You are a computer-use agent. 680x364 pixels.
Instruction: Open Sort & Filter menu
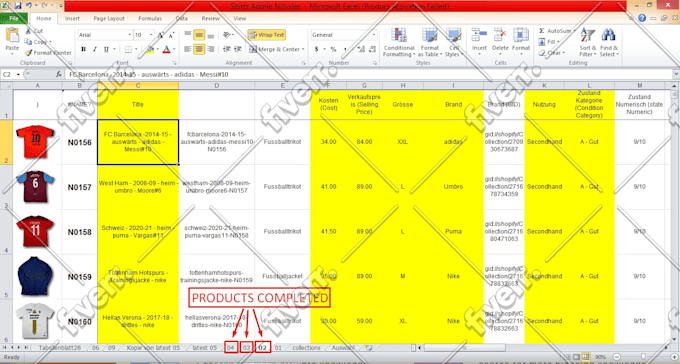click(588, 43)
